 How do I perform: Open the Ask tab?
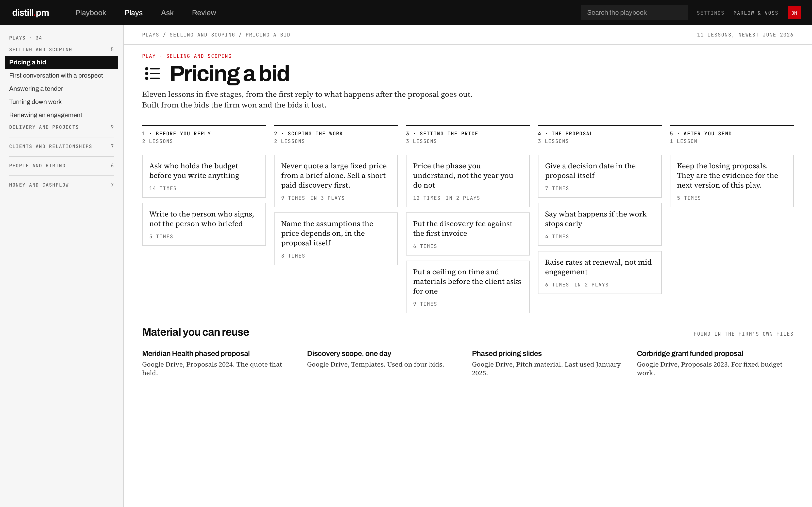[x=167, y=13]
